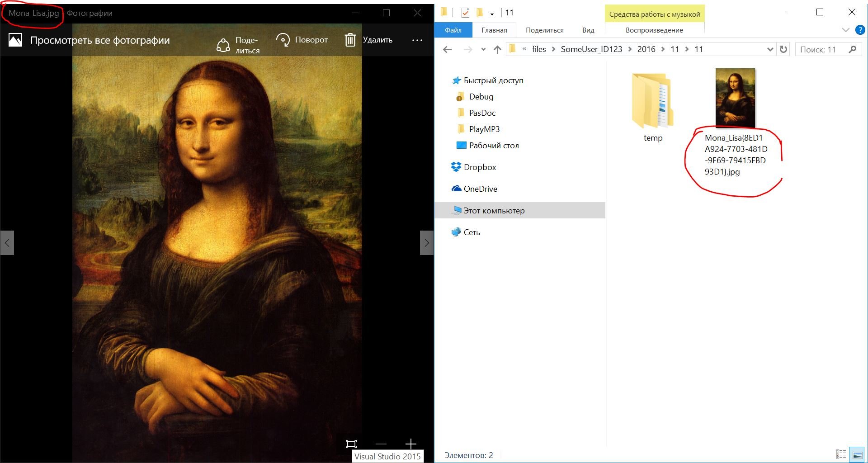The height and width of the screenshot is (463, 868).
Task: Zoom in with the plus button
Action: pos(410,444)
